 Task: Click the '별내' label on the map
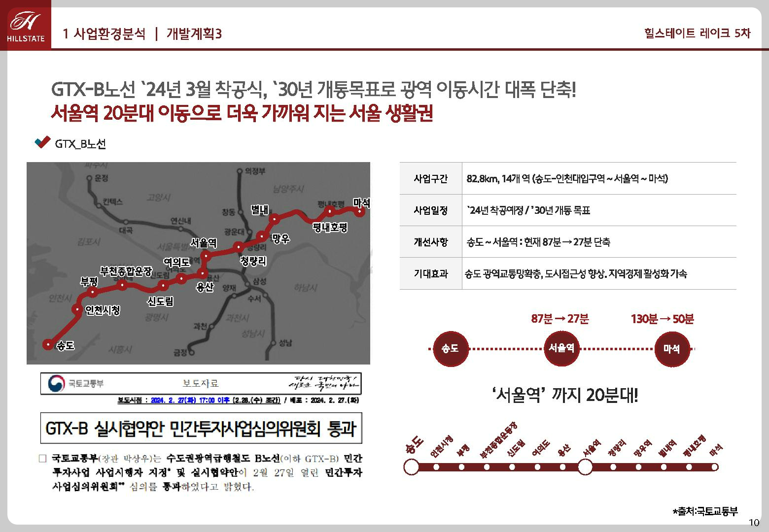[259, 210]
